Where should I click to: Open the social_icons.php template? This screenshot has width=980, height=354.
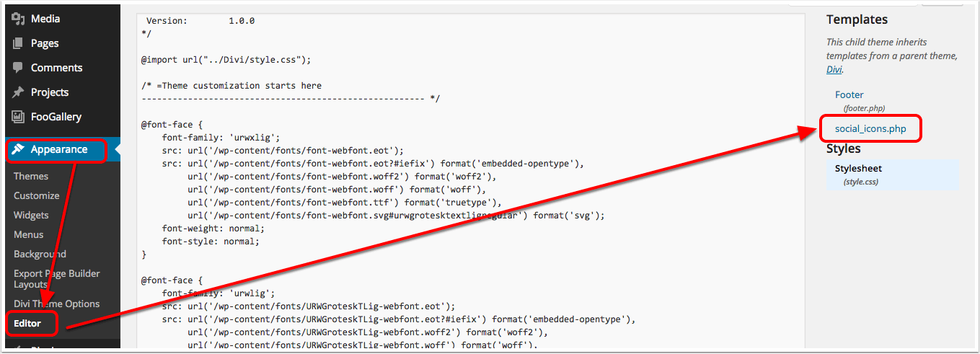(870, 128)
